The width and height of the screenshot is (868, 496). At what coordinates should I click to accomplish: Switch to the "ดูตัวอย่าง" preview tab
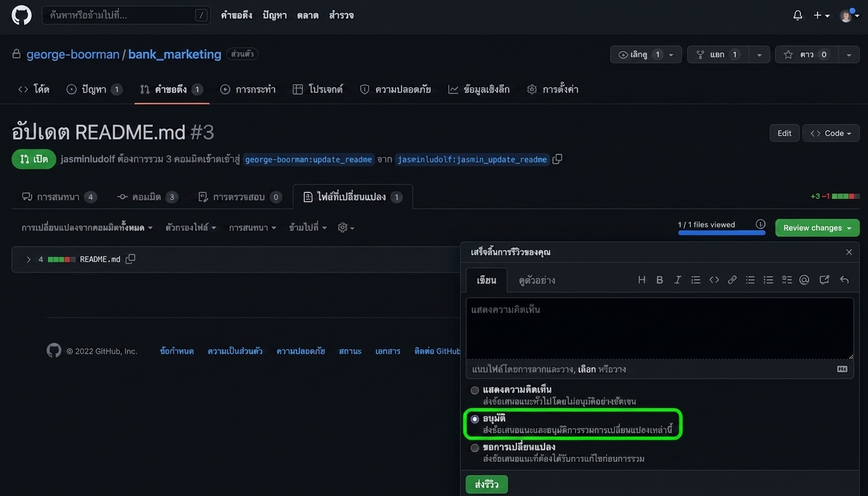(x=537, y=280)
